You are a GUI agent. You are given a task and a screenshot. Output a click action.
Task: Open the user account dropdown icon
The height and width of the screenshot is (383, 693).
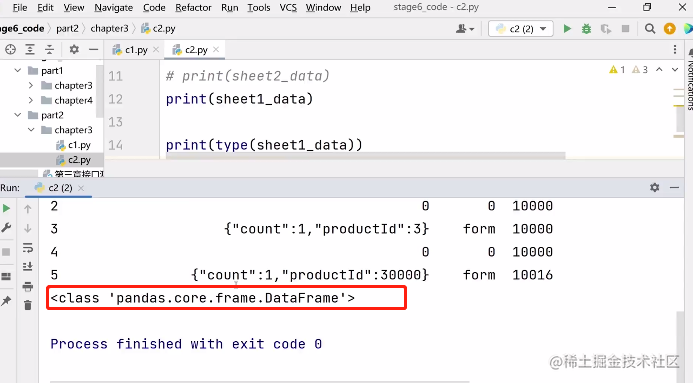[465, 29]
